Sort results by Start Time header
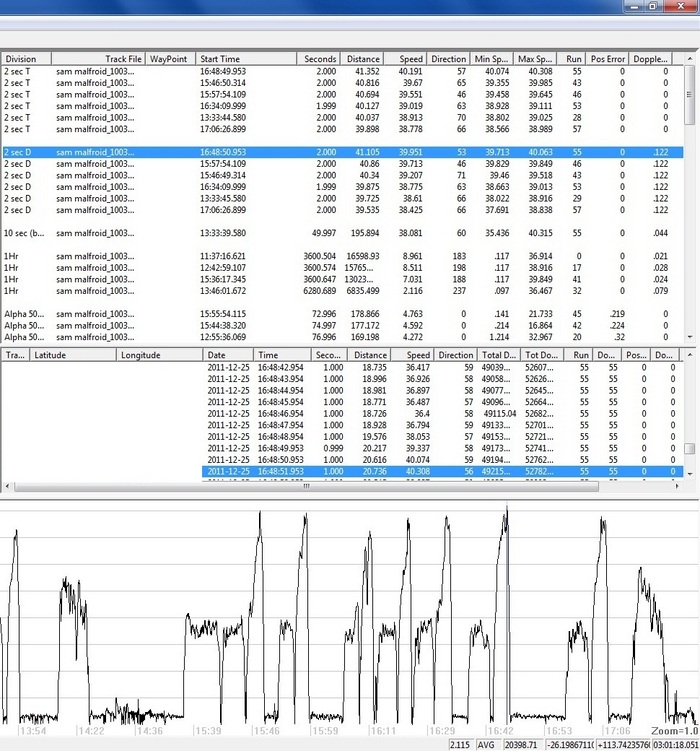 click(x=245, y=59)
